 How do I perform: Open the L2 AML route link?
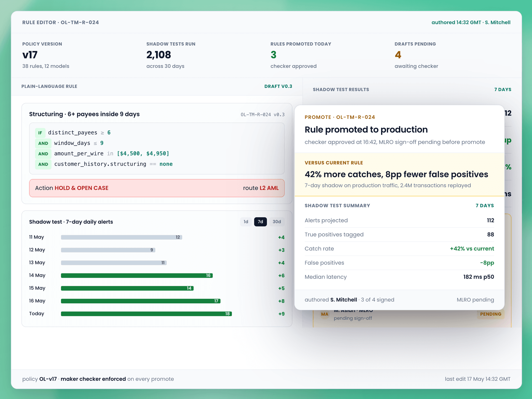pyautogui.click(x=269, y=188)
